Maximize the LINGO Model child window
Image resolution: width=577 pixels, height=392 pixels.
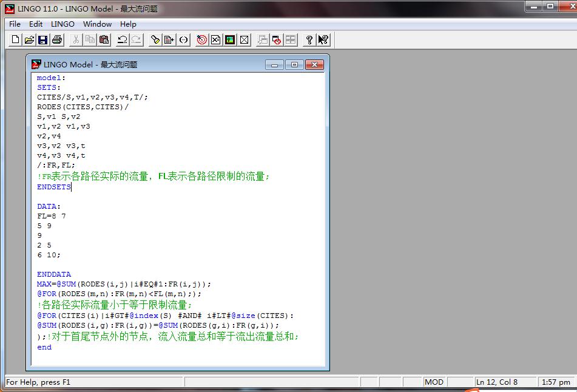[x=294, y=65]
